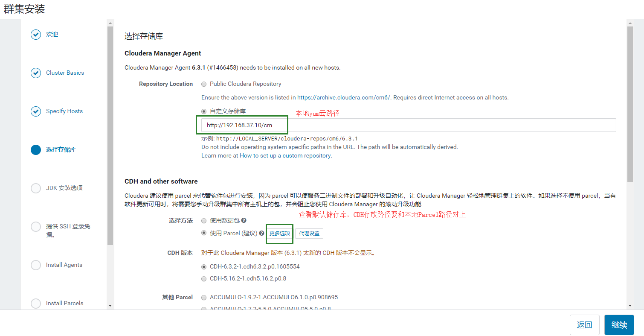This screenshot has width=644, height=336.
Task: Click the 欢迎 step checkmark icon
Action: [x=36, y=35]
